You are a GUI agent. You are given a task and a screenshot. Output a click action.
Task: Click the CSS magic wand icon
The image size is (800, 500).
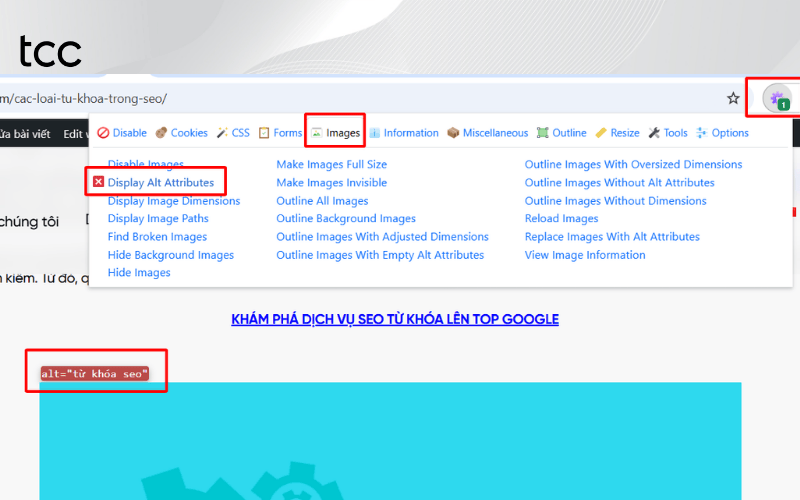222,133
